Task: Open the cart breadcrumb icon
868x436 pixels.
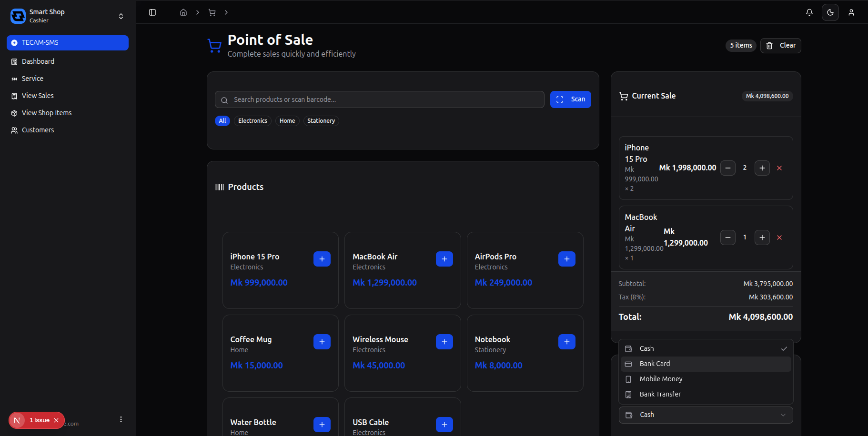Action: pyautogui.click(x=212, y=12)
